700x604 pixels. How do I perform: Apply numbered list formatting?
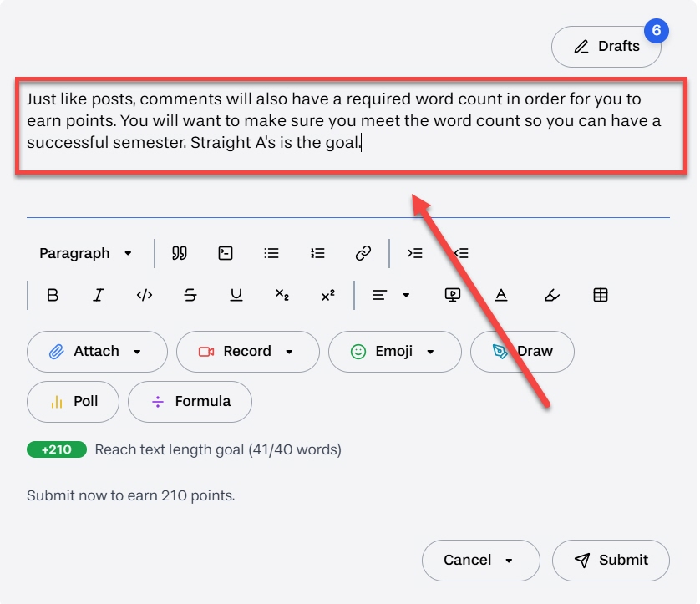(317, 253)
